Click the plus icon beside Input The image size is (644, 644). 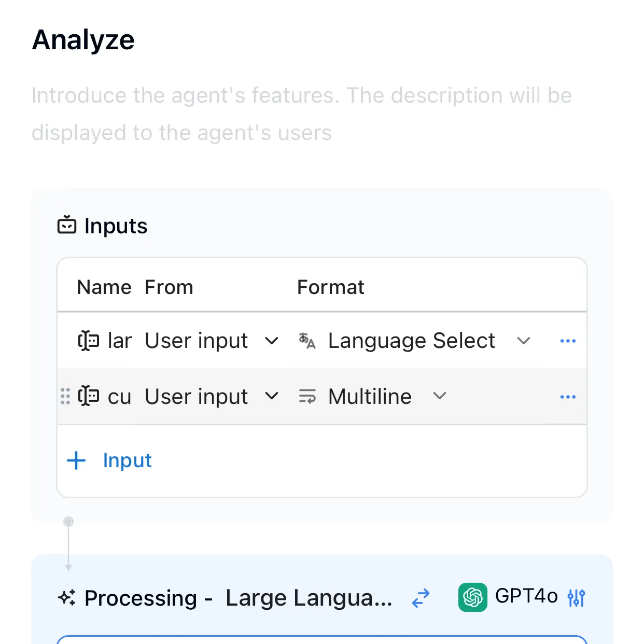pos(76,460)
